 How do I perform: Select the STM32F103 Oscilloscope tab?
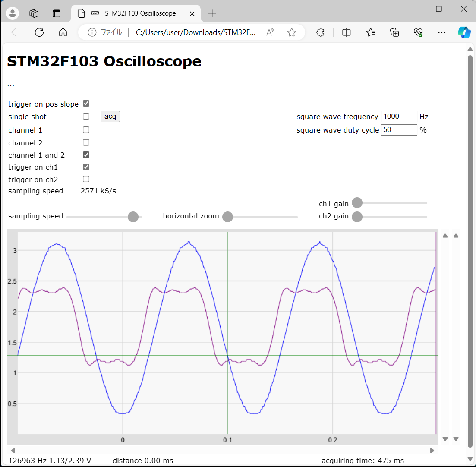click(136, 13)
